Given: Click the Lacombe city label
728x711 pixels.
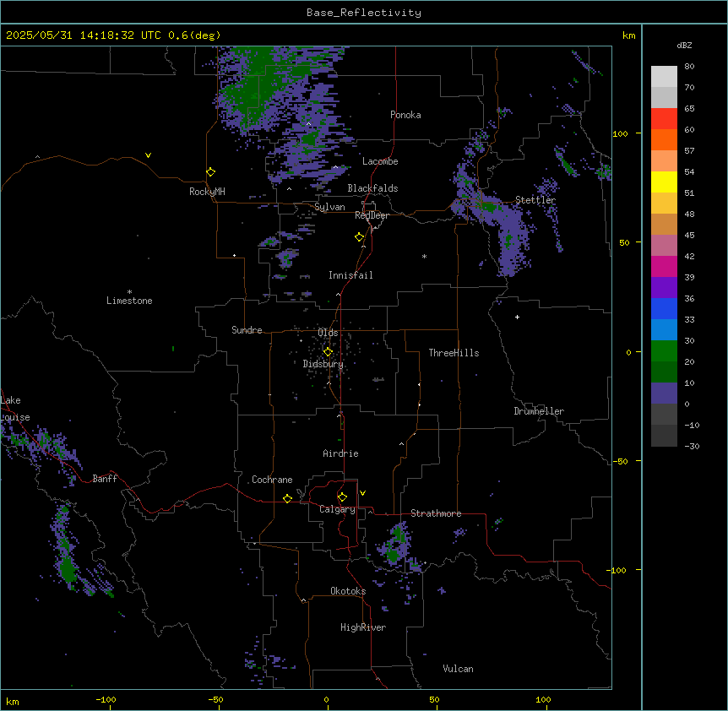Looking at the screenshot, I should (380, 161).
